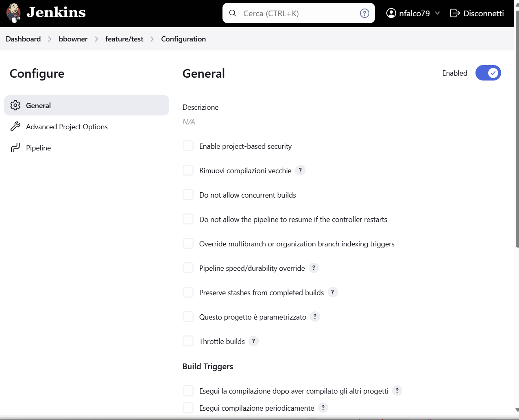
Task: Focus the Cerca (CTRL+K) search field
Action: coord(299,13)
